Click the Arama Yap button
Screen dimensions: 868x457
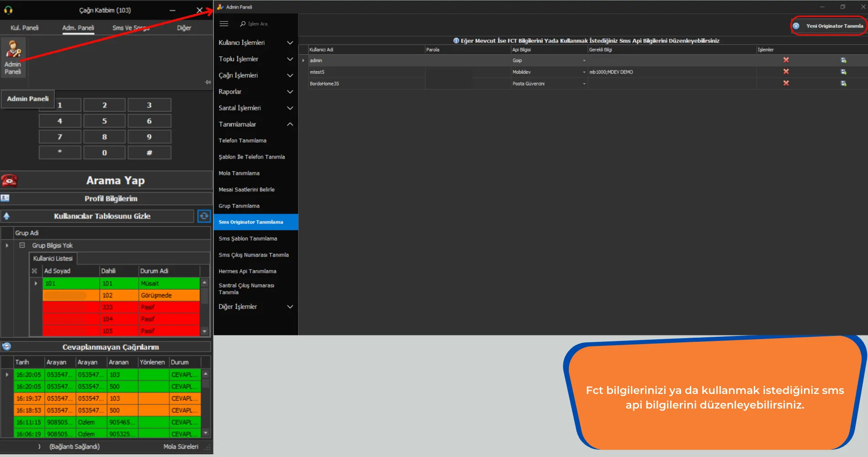115,181
